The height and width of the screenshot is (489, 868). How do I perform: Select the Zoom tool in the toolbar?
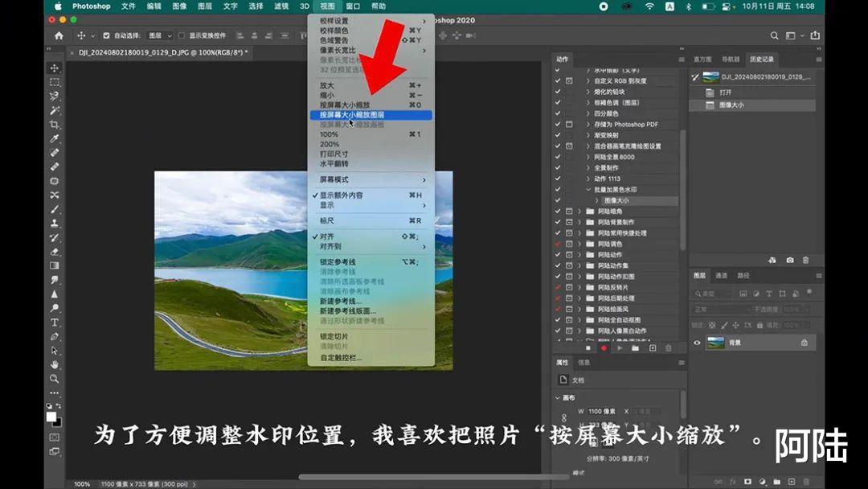point(55,379)
